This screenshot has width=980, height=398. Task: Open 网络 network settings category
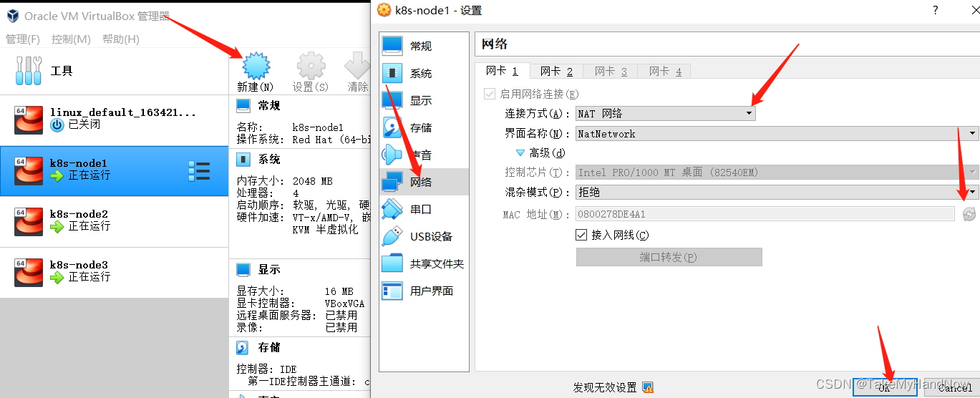click(424, 182)
